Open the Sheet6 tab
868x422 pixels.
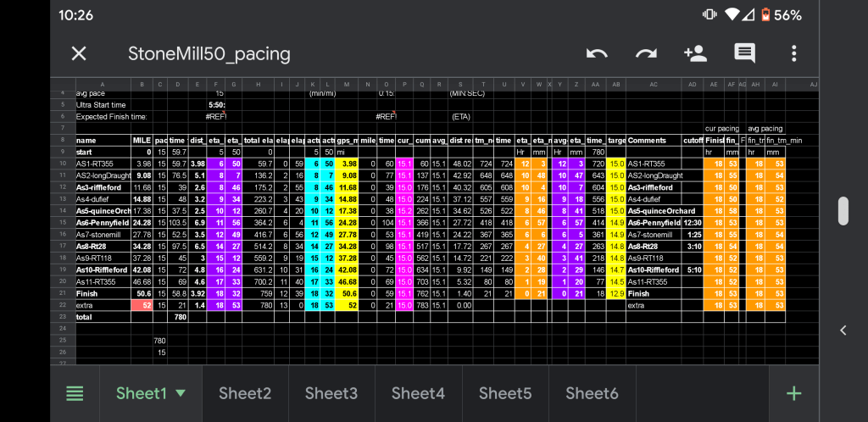[x=592, y=393]
